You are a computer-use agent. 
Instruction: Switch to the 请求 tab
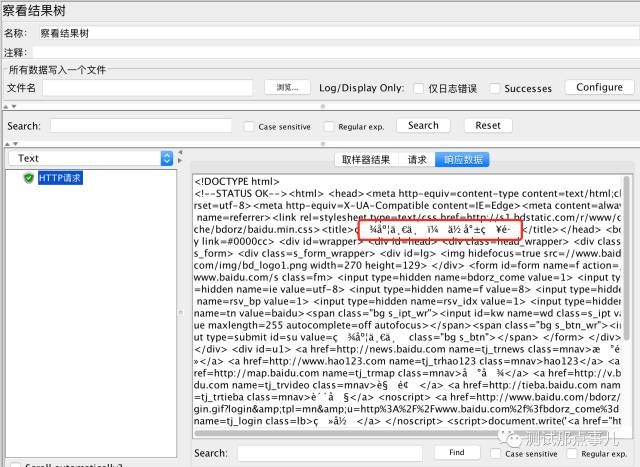click(x=417, y=160)
